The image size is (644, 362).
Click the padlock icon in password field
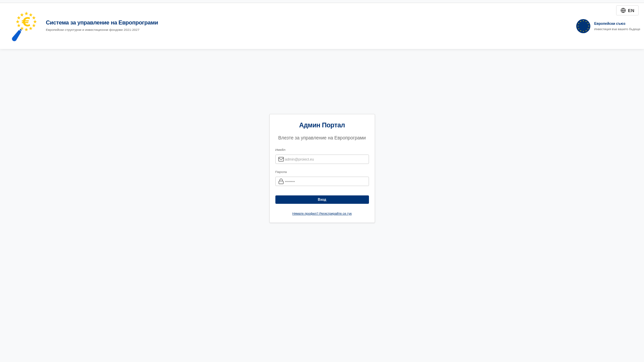point(281,181)
